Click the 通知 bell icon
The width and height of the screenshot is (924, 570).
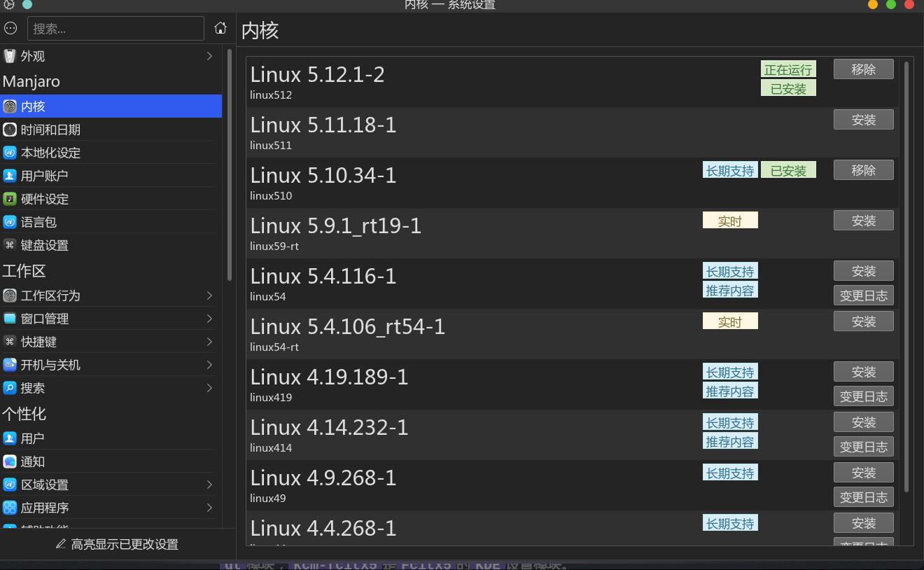tap(10, 461)
